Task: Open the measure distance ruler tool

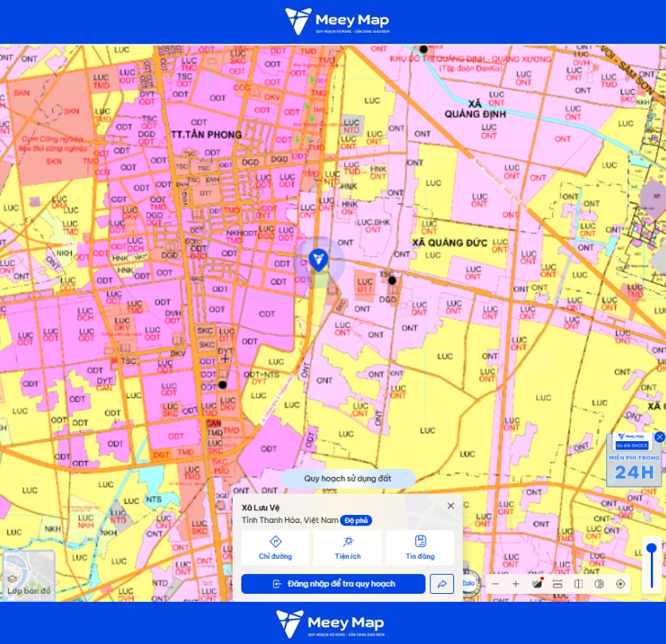Action: click(558, 584)
